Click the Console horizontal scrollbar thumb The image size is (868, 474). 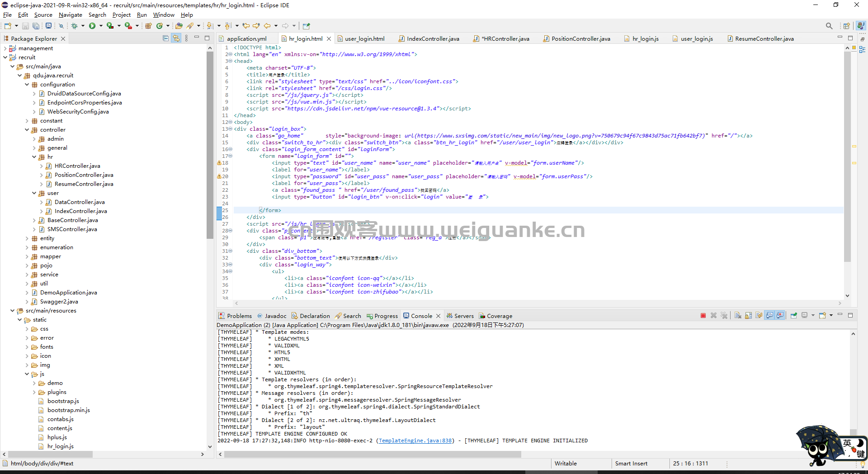(373, 454)
